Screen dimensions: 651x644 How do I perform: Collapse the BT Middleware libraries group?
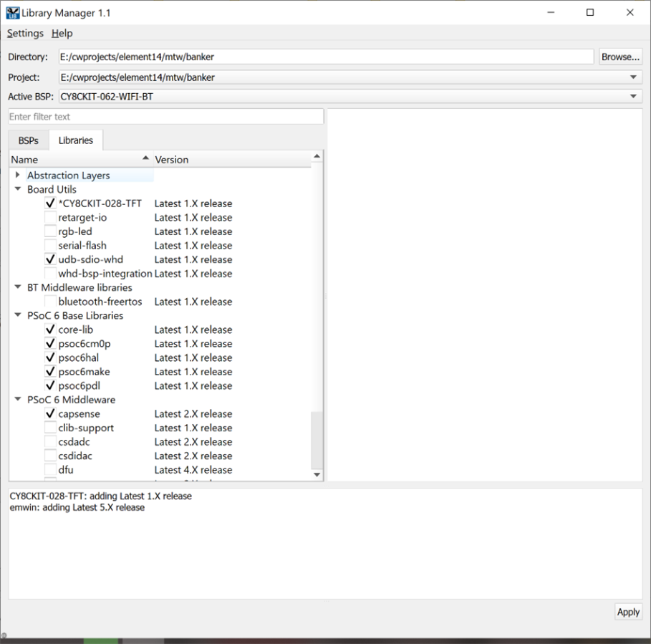[x=17, y=287]
